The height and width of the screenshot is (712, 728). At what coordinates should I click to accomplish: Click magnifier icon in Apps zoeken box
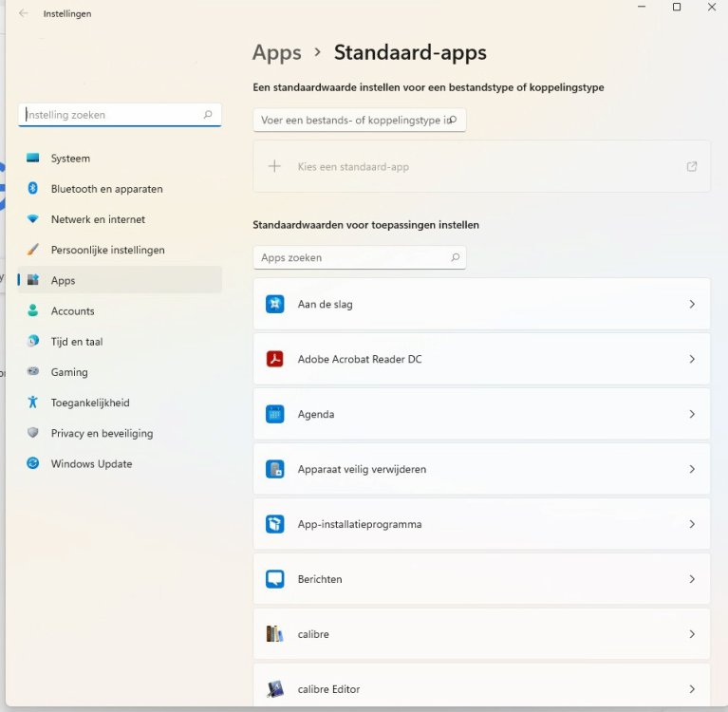click(x=456, y=257)
